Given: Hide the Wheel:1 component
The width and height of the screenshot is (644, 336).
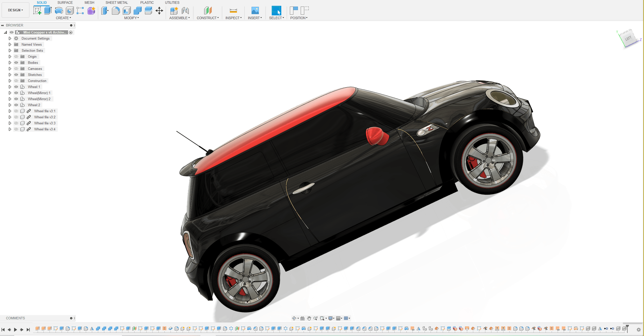Looking at the screenshot, I should tap(16, 87).
